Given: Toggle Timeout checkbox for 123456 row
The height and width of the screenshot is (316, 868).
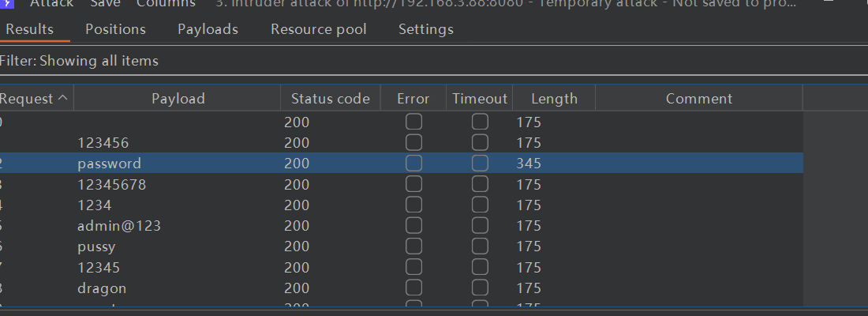Looking at the screenshot, I should point(480,143).
